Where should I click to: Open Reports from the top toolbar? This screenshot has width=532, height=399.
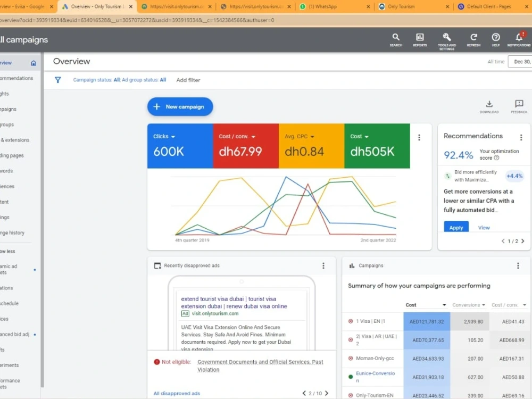pos(420,40)
